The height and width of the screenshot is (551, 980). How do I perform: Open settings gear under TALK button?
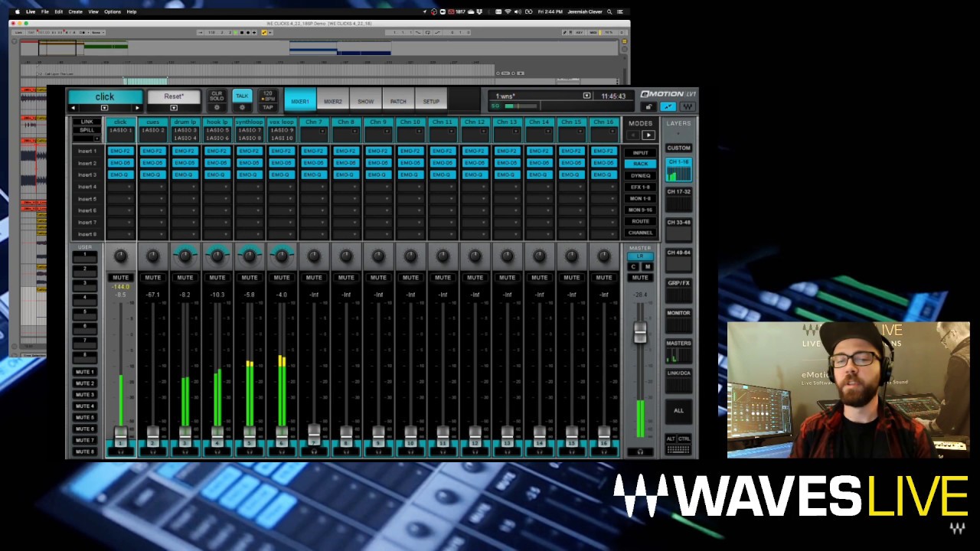(x=242, y=108)
